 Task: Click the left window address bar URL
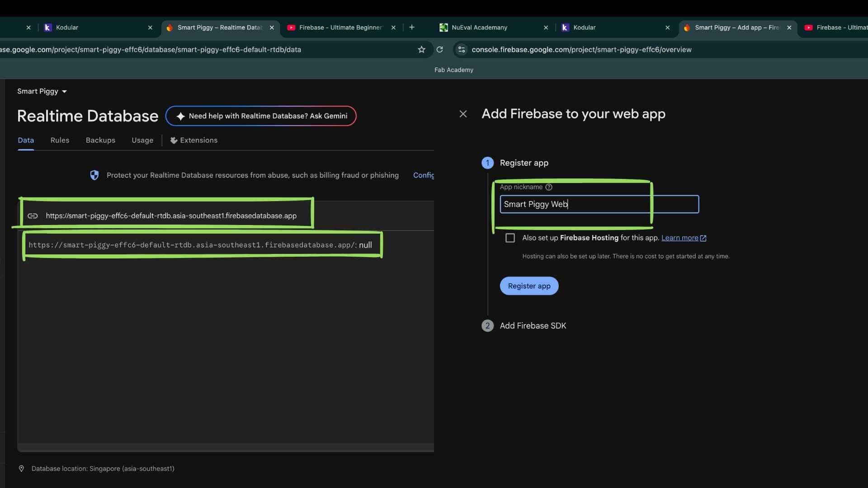click(151, 50)
